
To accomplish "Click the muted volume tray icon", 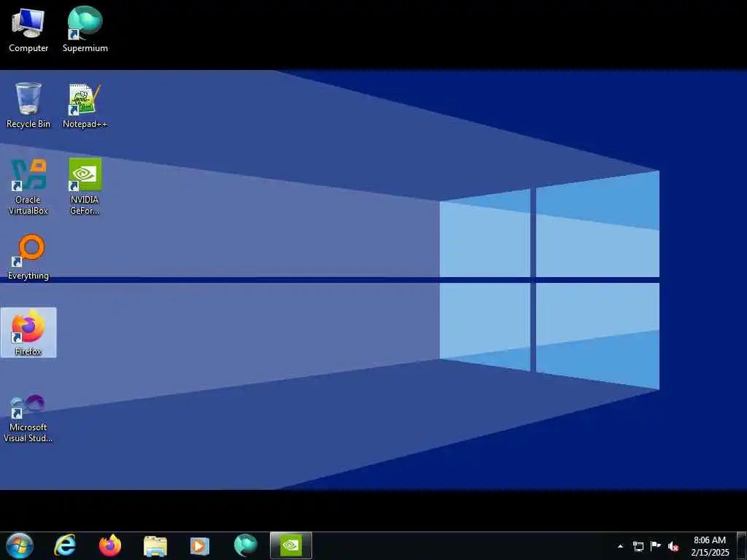I will coord(673,546).
